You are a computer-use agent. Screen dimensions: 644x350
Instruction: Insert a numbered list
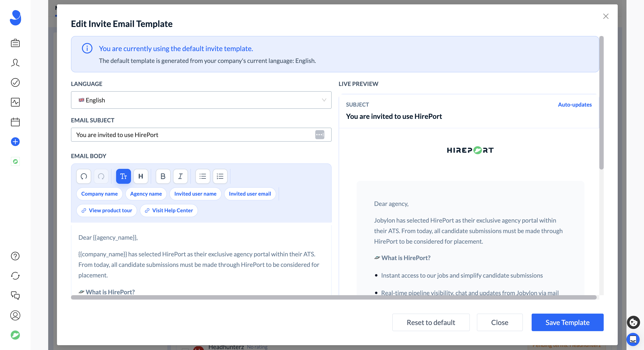click(x=220, y=176)
